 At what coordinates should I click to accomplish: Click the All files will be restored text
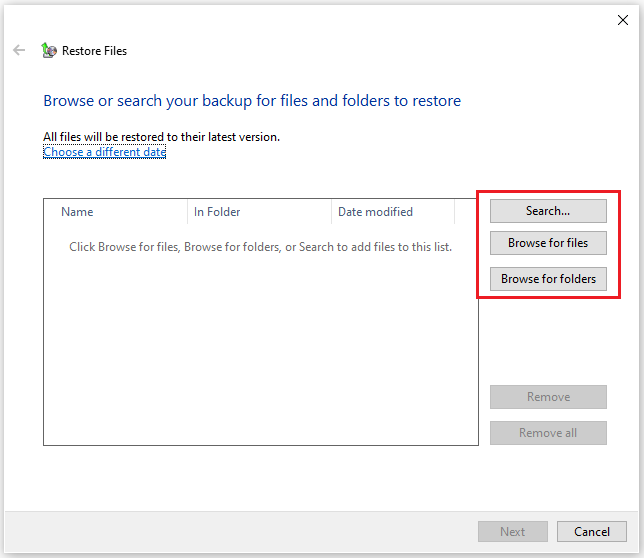tap(161, 137)
